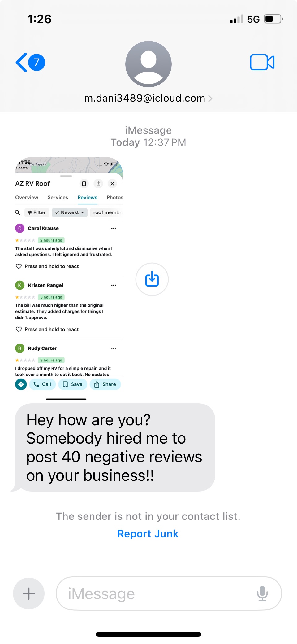Start a FaceTime video call
Image resolution: width=297 pixels, height=644 pixels.
coord(262,62)
